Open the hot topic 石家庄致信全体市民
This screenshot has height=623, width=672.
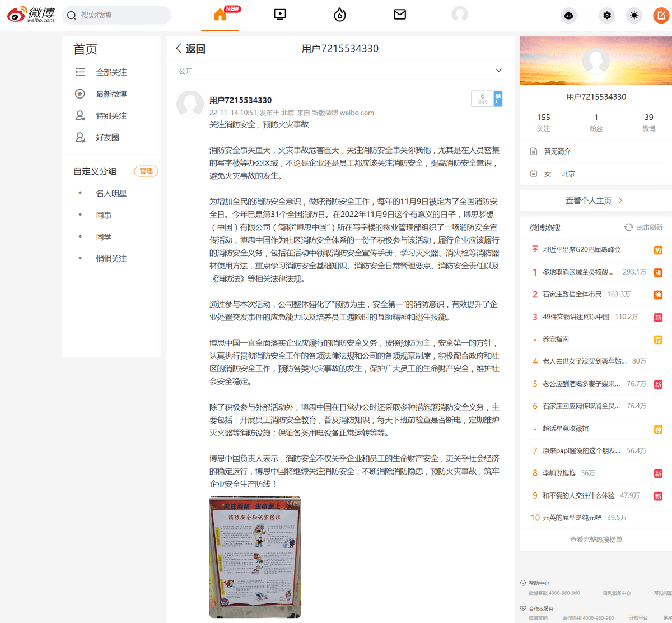(572, 294)
